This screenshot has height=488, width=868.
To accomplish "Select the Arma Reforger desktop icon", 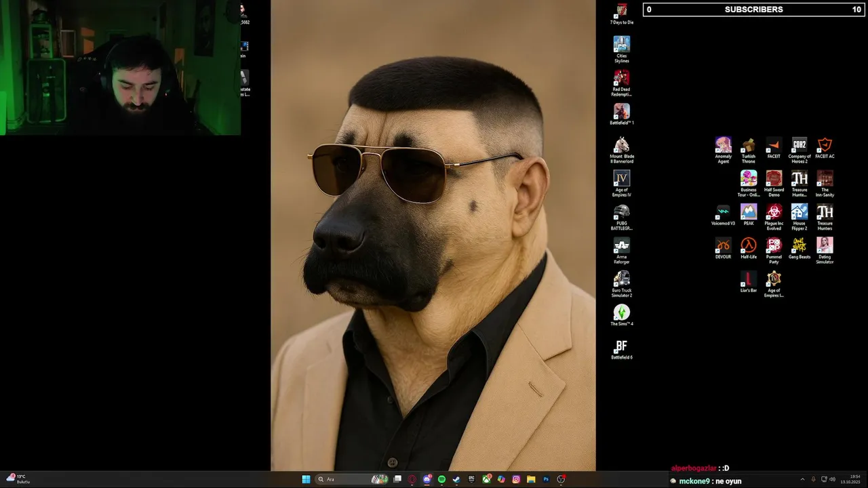I will 622,250.
